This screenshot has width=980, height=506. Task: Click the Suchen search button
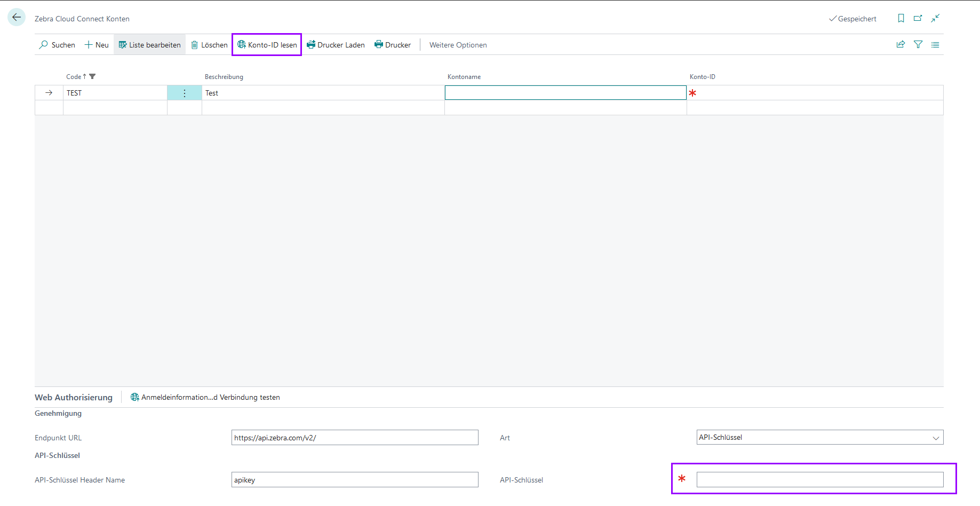point(57,45)
